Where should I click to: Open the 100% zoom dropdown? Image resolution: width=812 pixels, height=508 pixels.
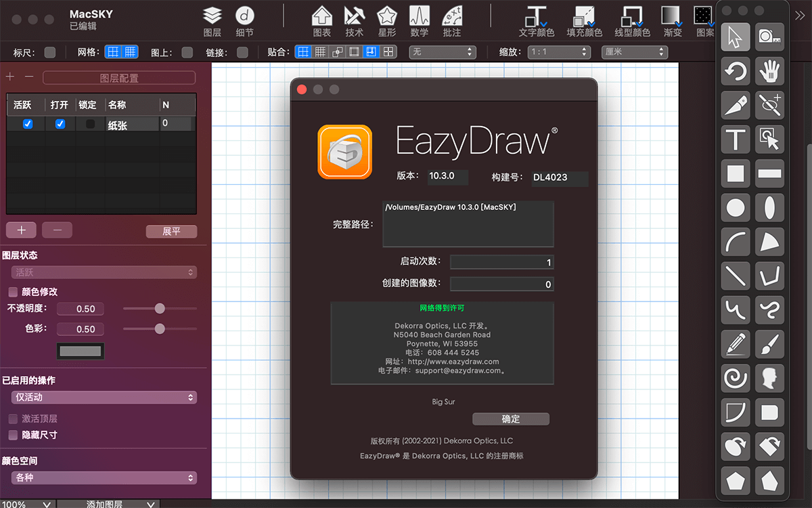click(26, 504)
